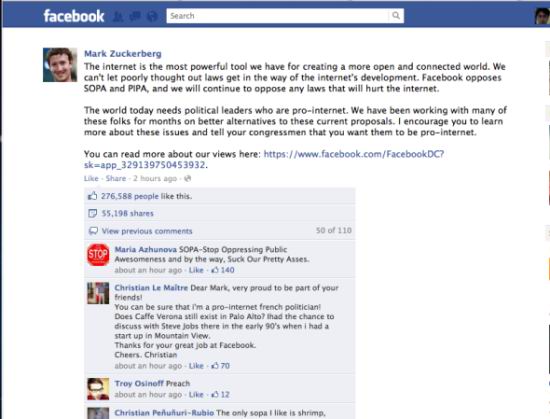This screenshot has height=419, width=550.
Task: Click the shares icon beside 55,198 shares
Action: [93, 213]
